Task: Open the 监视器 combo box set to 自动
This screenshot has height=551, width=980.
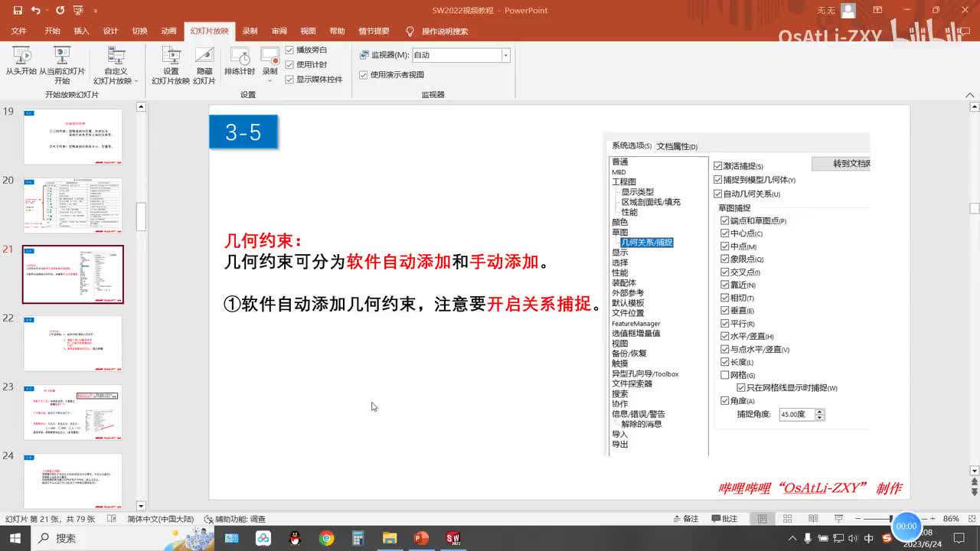Action: coord(461,55)
